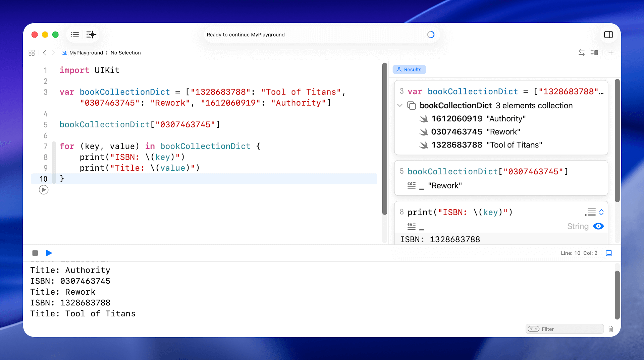Click MyPlayground in the breadcrumb bar
The height and width of the screenshot is (360, 644).
(86, 53)
